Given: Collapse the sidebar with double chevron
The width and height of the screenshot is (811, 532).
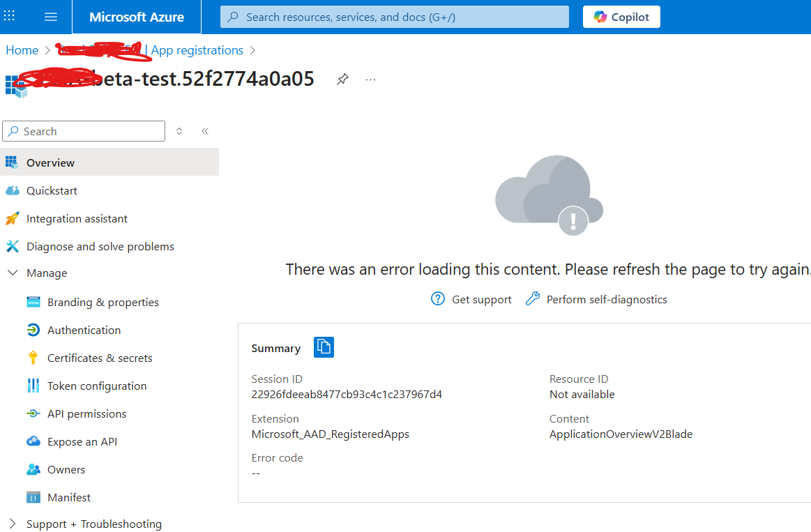Looking at the screenshot, I should pos(205,131).
